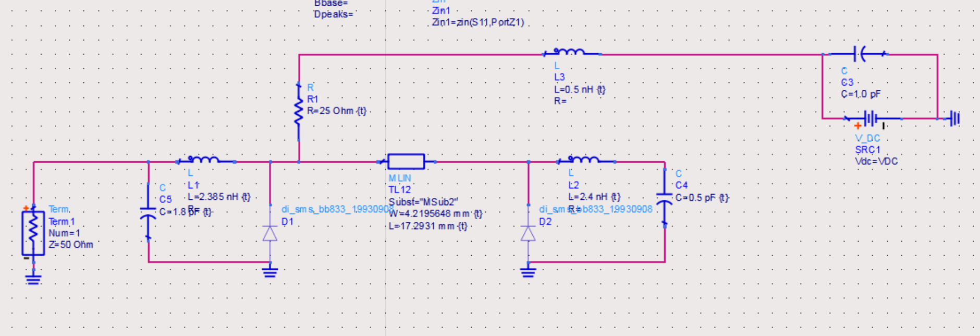980x336 pixels.
Task: Select the L1 inductor symbol
Action: click(x=205, y=160)
